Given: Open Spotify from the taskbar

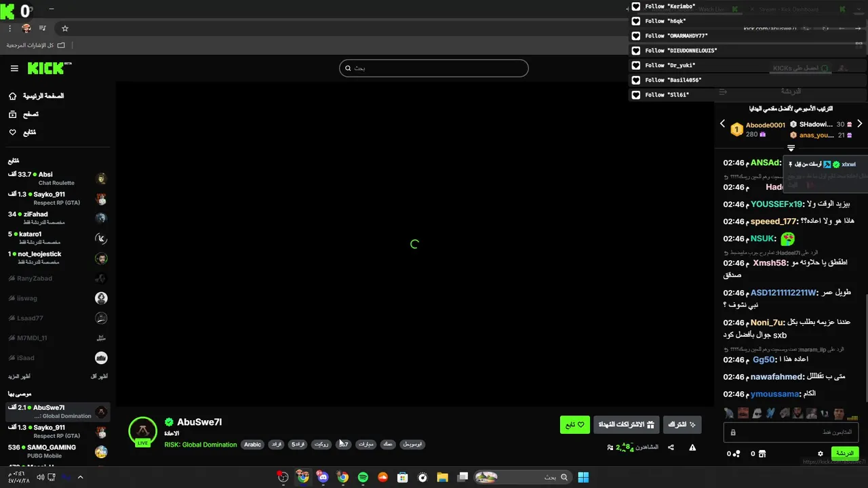Looking at the screenshot, I should coord(363,477).
